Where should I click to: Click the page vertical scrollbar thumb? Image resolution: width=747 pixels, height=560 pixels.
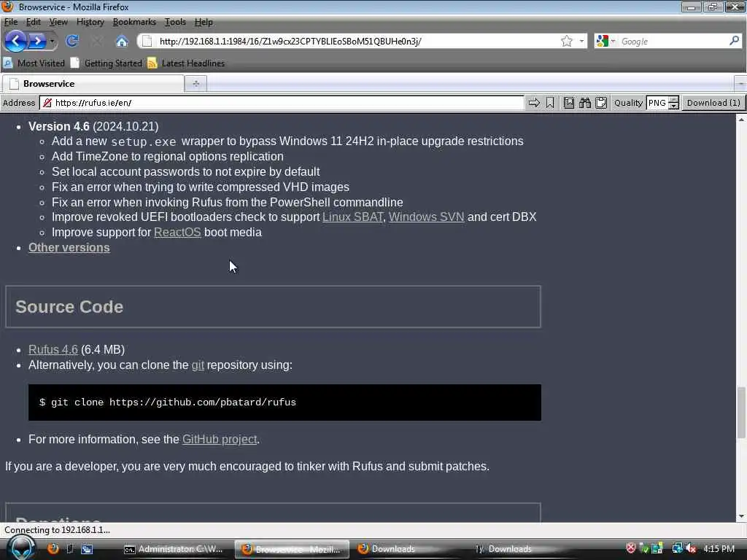click(x=741, y=413)
